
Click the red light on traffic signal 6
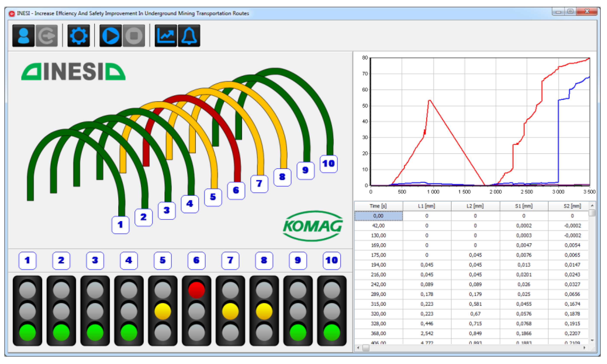pos(196,290)
